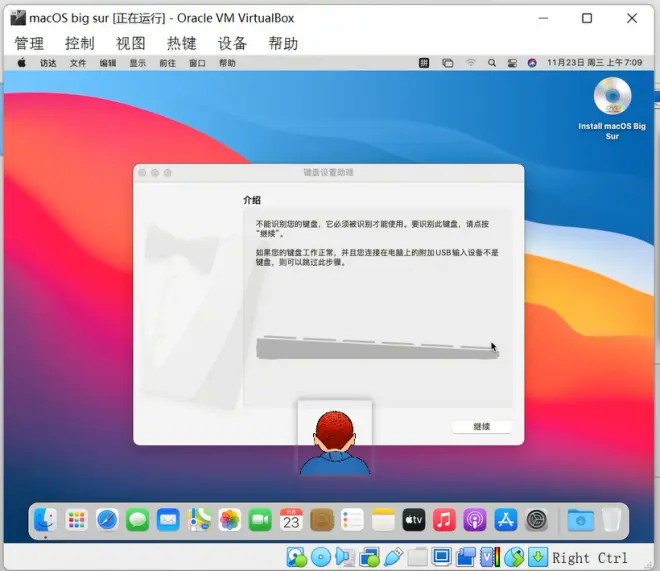Screen dimensions: 660x571
Task: Click VirtualBox hard disk activity icon
Action: [296, 557]
